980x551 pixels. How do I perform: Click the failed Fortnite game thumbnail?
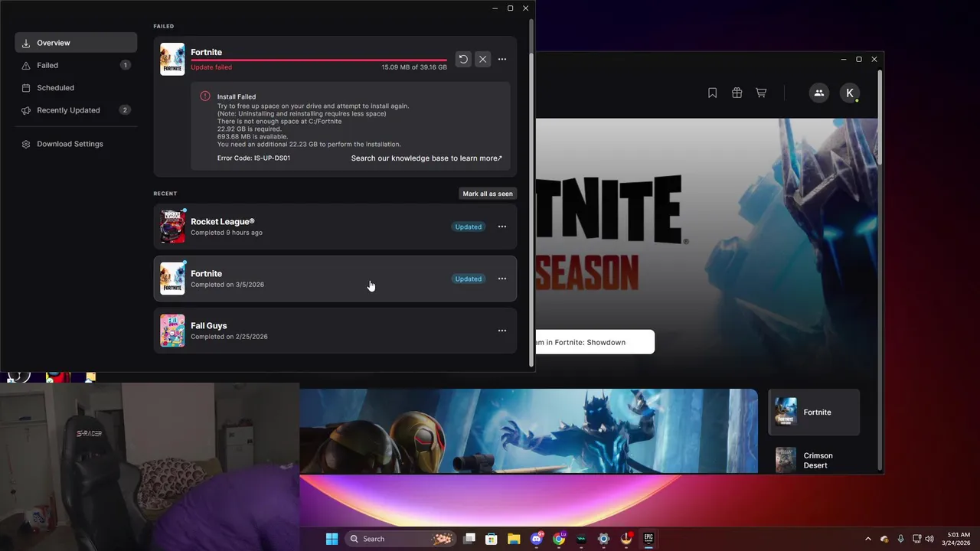[x=172, y=59]
